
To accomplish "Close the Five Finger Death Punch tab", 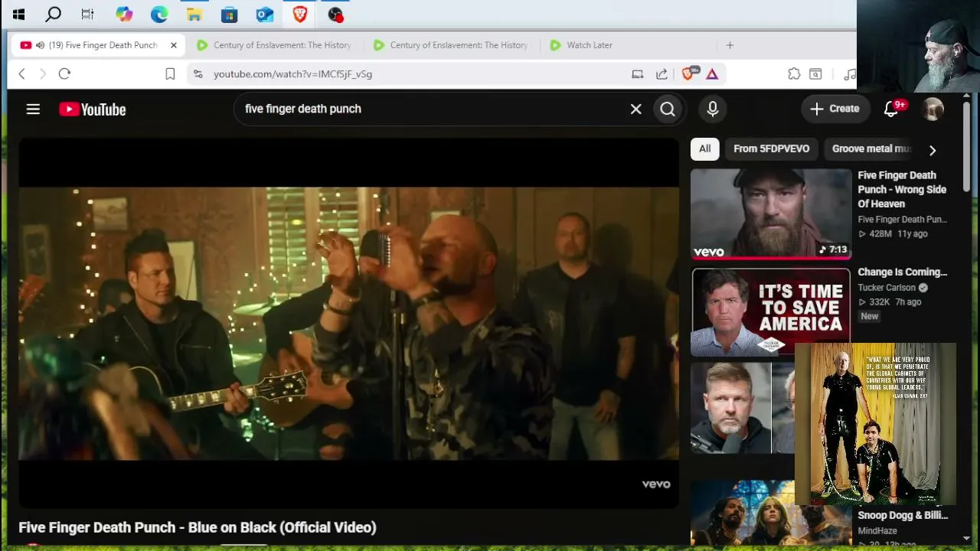I will pyautogui.click(x=174, y=45).
